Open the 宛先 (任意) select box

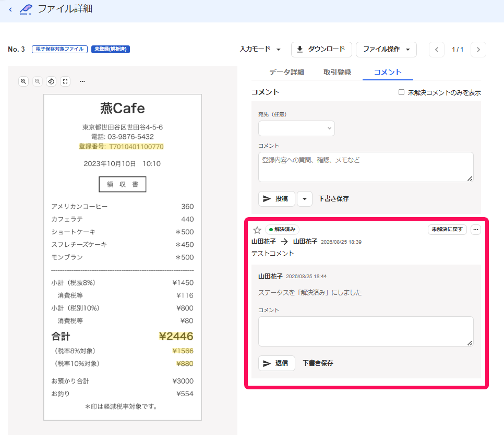(296, 128)
